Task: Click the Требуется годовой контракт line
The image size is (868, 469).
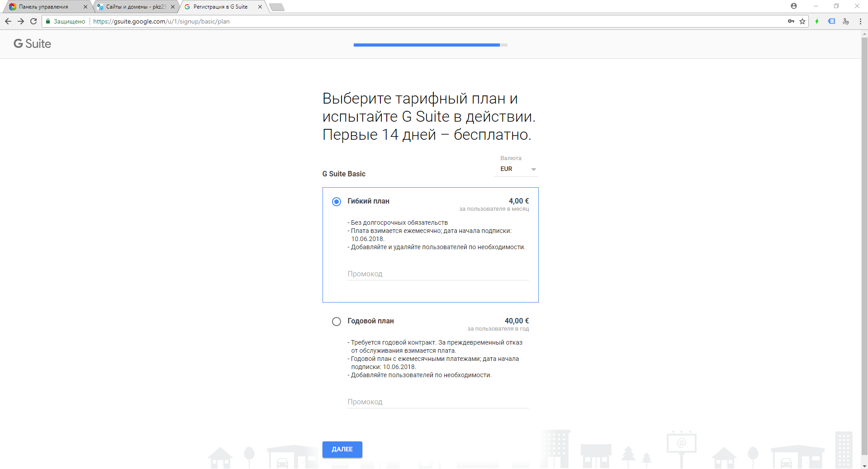Action: point(435,346)
